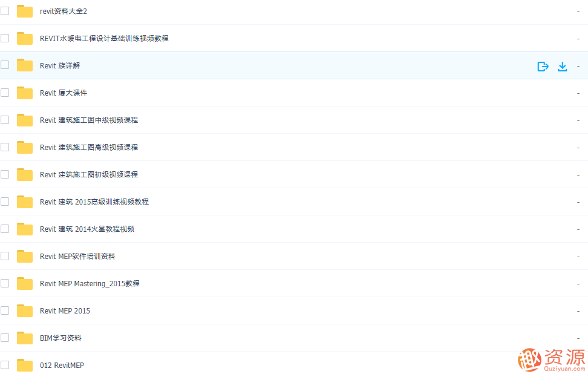Open the Revit MEP 2015 folder icon
The width and height of the screenshot is (588, 374).
coord(24,310)
